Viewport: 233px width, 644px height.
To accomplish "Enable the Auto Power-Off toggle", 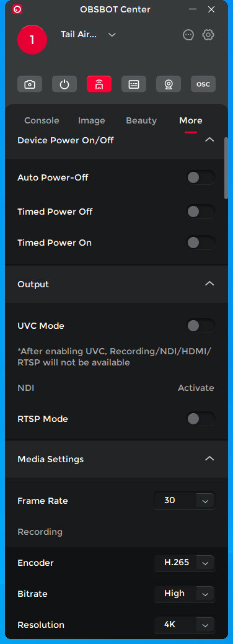I will click(201, 177).
